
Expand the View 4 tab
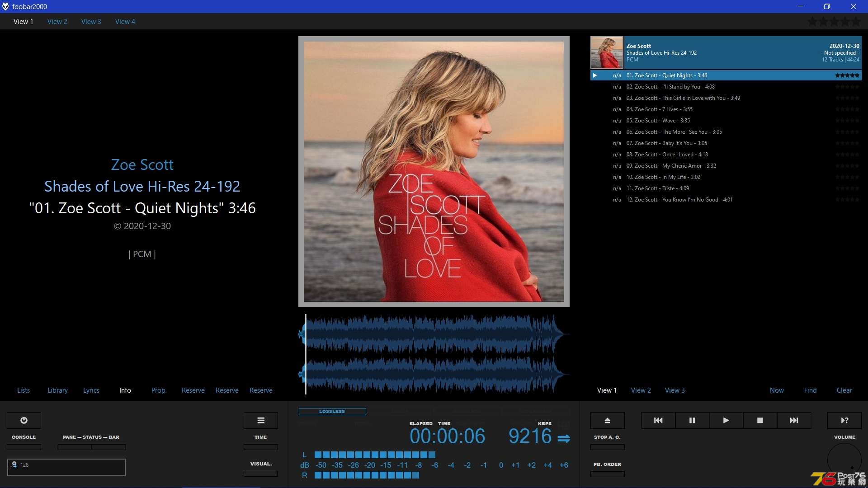click(125, 21)
